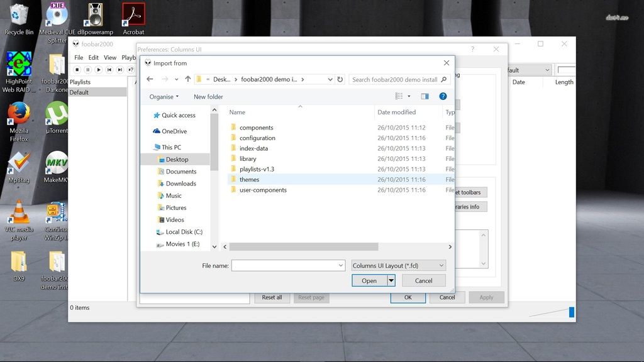644x362 pixels.
Task: Open the Recycle Bin desktop icon
Action: point(18,19)
